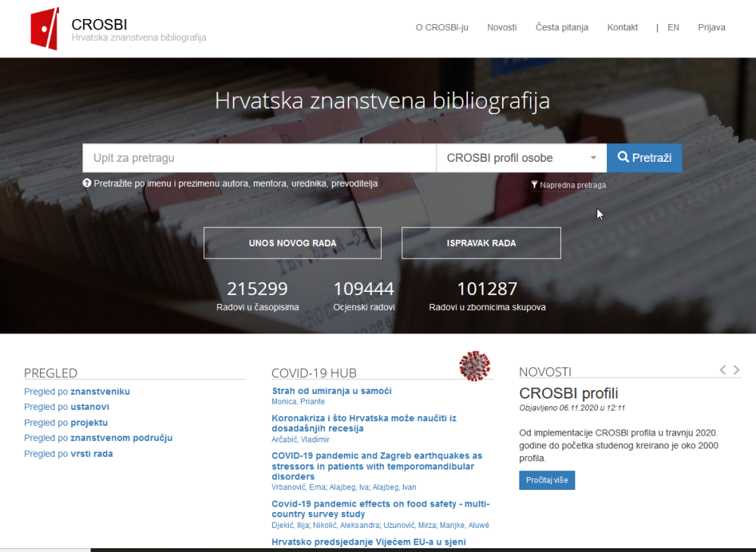Click the COVID-19 HUB section heading
The image size is (756, 552).
(314, 373)
